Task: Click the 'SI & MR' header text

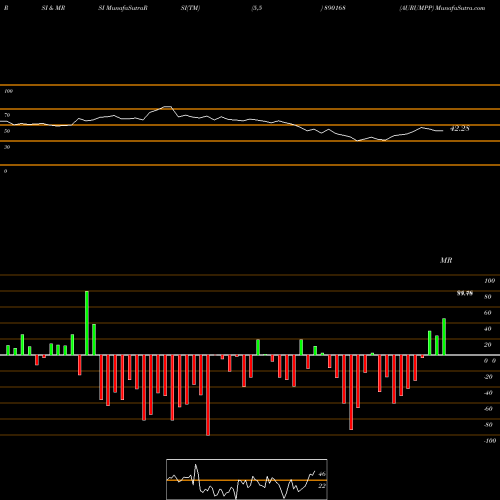Action: (53, 8)
